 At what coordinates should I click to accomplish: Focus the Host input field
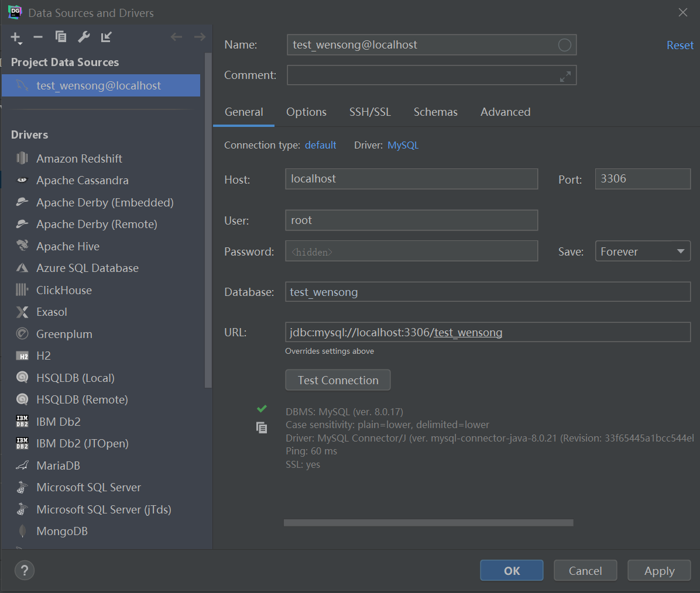point(411,179)
